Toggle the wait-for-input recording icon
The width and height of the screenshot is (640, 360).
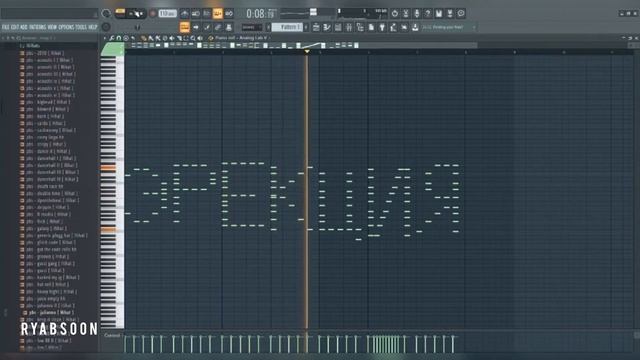coord(196,13)
